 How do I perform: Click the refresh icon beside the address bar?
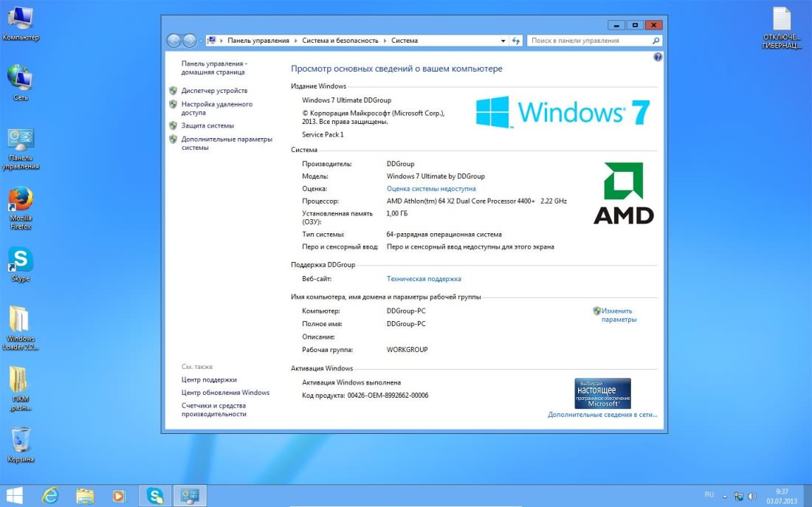pyautogui.click(x=516, y=41)
